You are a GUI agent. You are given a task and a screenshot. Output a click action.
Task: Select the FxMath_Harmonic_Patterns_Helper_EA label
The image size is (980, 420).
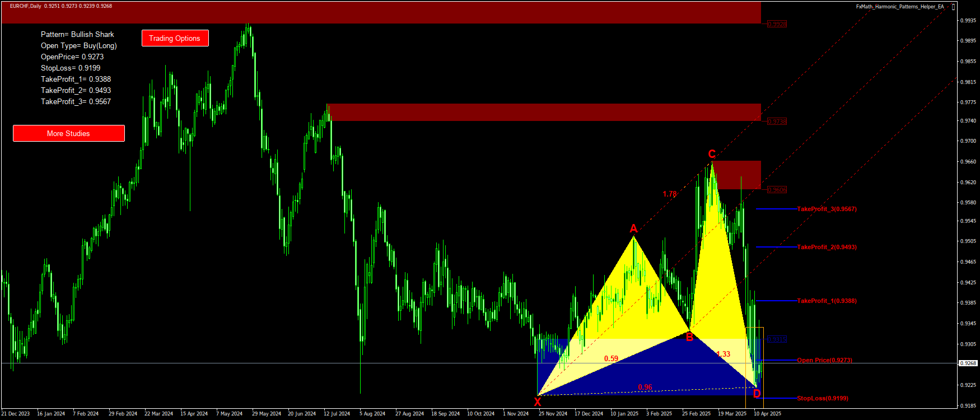click(x=899, y=7)
